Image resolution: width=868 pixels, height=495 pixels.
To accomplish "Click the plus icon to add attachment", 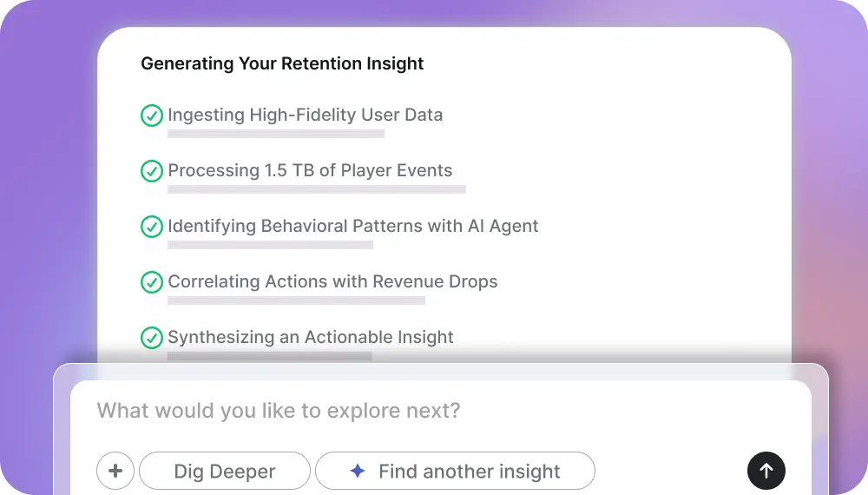I will point(115,472).
